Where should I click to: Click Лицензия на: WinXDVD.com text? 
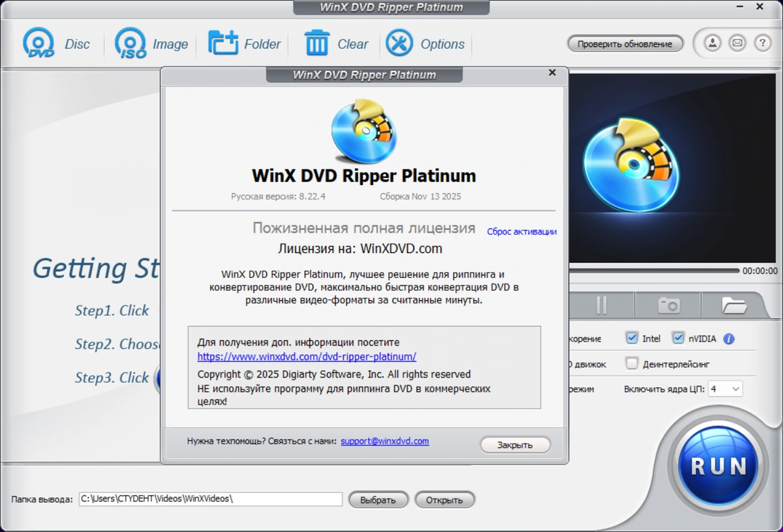pos(360,248)
